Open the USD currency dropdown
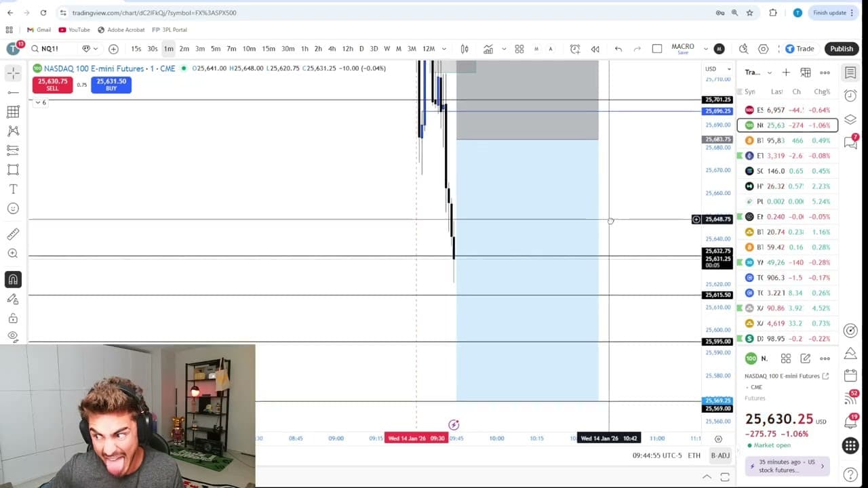Screen dimensions: 868x488 click(717, 69)
